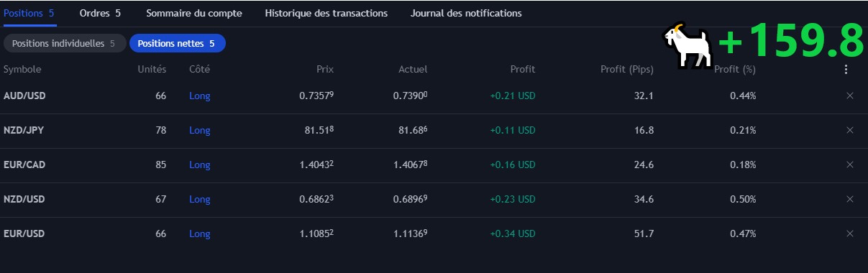
Task: Open Journal des notifications tab
Action: pos(466,13)
